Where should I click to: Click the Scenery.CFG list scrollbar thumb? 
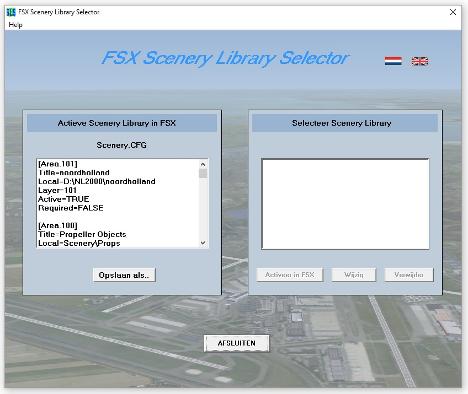pos(203,173)
